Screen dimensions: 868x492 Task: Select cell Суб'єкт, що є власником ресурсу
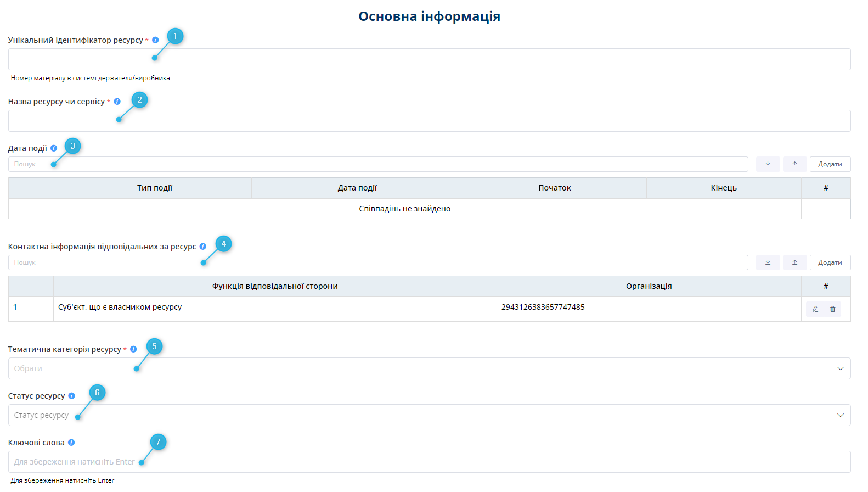275,309
